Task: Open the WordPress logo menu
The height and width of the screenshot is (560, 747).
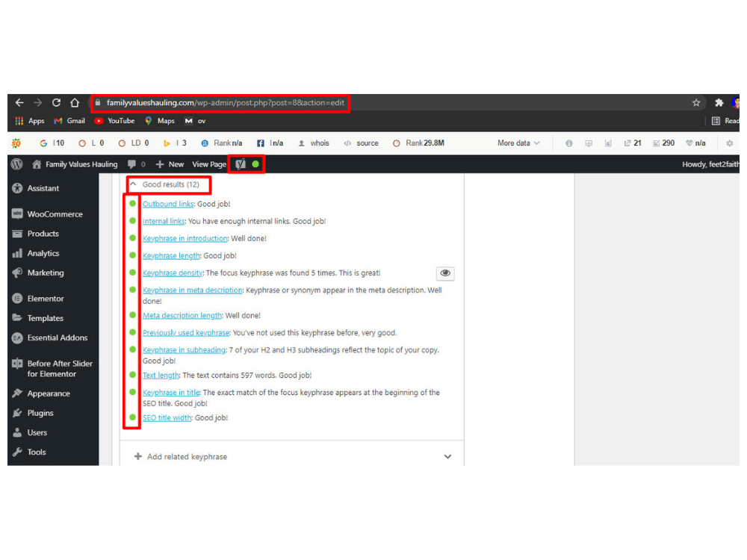Action: [x=16, y=164]
